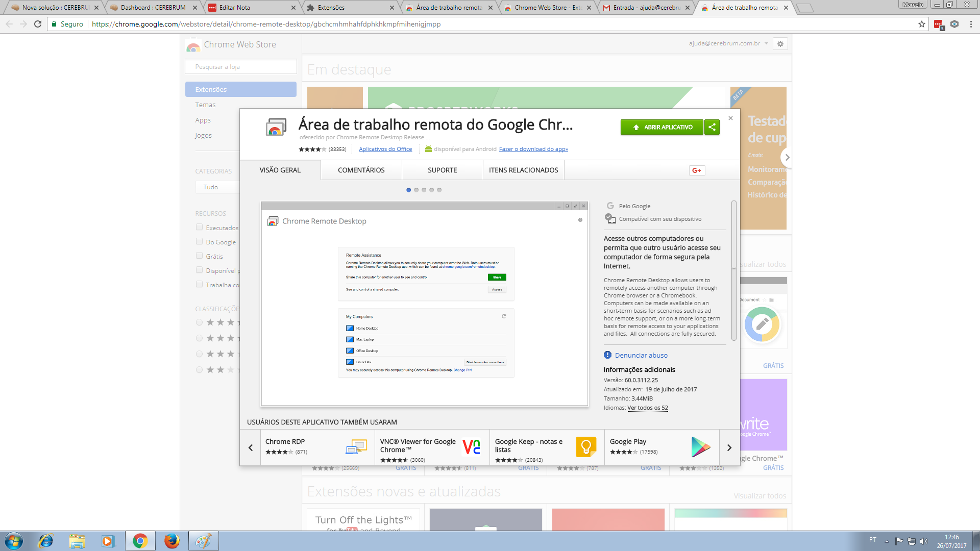Open the ITENS RELACIONADOS tab
The image size is (980, 551).
pos(523,170)
